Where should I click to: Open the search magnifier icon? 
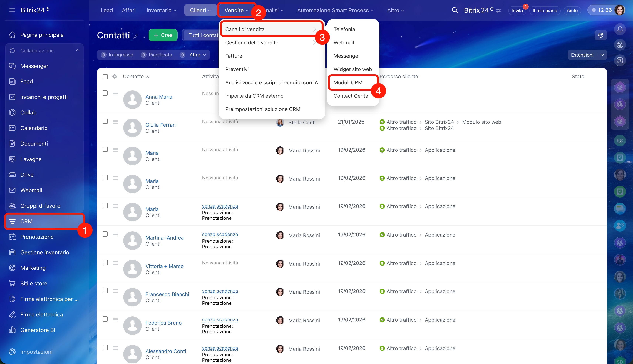pyautogui.click(x=455, y=10)
